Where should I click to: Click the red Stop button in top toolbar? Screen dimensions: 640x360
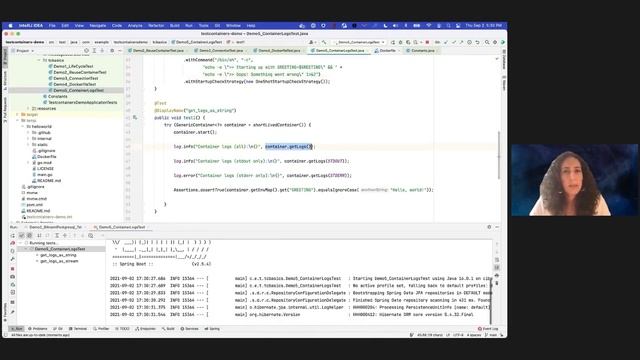click(427, 42)
